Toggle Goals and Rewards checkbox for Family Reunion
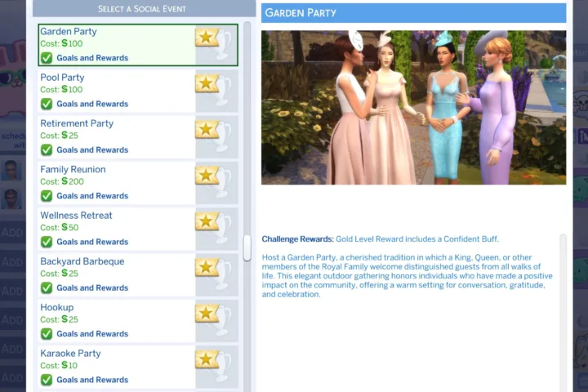The height and width of the screenshot is (392, 588). (47, 196)
